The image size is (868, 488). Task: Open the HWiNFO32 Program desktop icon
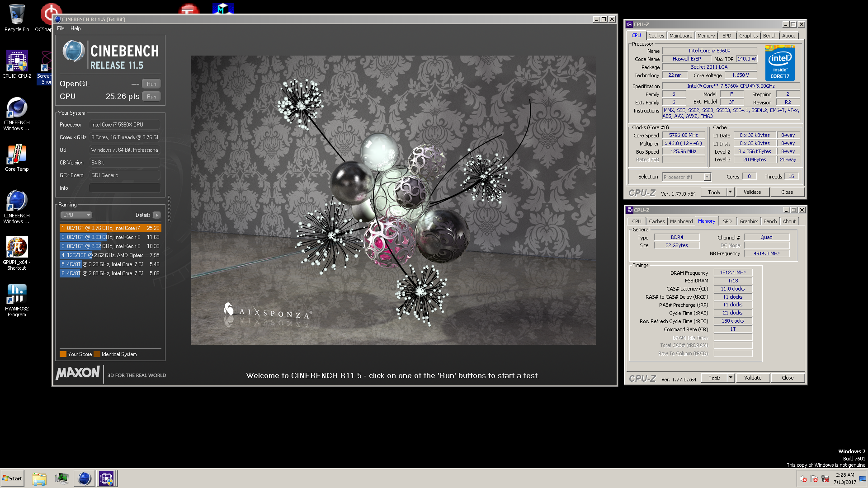point(17,300)
